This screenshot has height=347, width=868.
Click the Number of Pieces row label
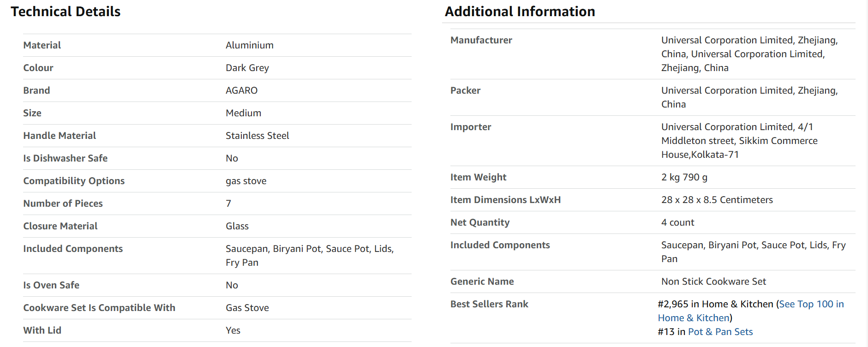(63, 203)
